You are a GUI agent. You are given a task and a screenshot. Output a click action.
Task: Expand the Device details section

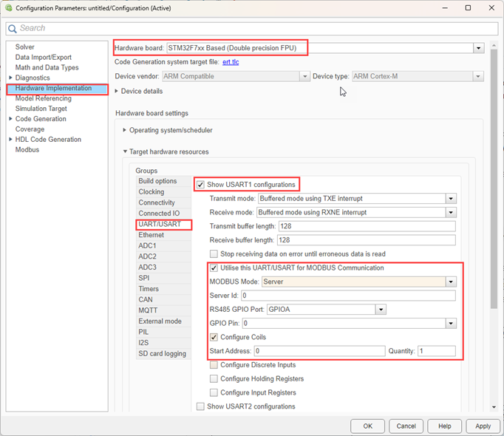coord(117,91)
